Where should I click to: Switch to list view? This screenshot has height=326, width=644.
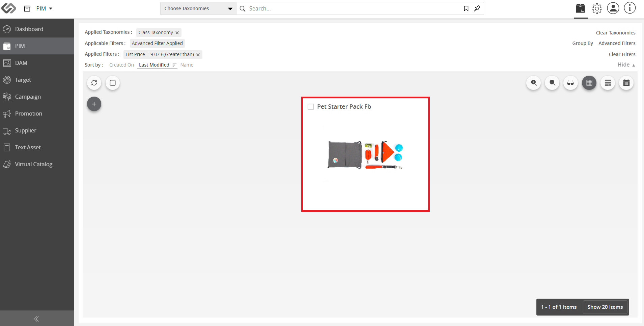608,83
